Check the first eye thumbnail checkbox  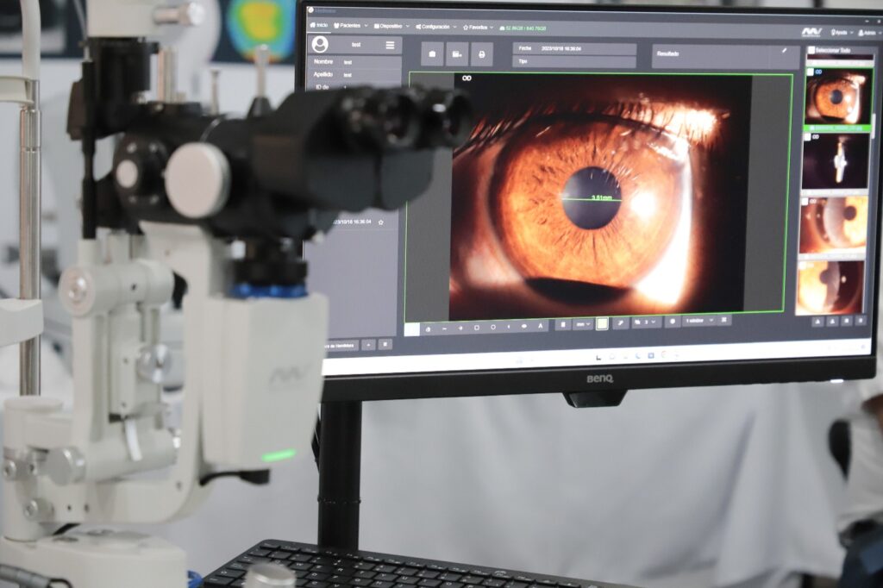[x=811, y=72]
